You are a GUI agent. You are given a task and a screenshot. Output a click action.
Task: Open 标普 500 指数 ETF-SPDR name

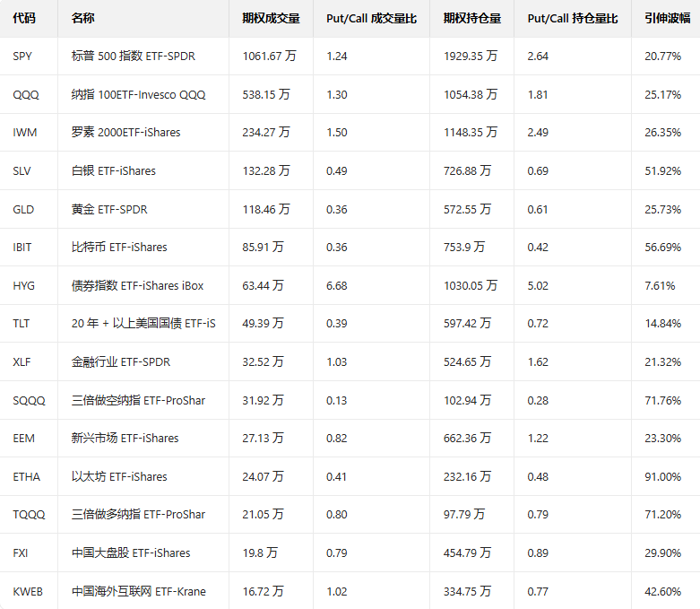pyautogui.click(x=133, y=56)
